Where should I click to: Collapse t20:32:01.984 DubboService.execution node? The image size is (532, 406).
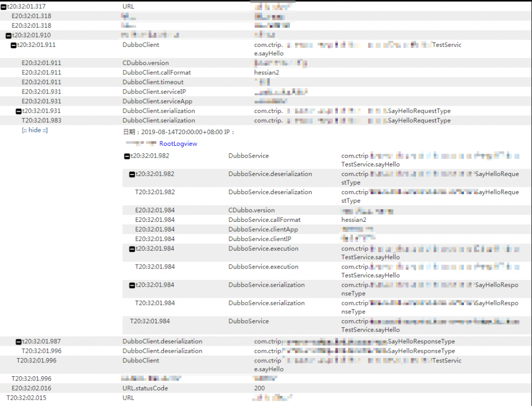(x=132, y=249)
